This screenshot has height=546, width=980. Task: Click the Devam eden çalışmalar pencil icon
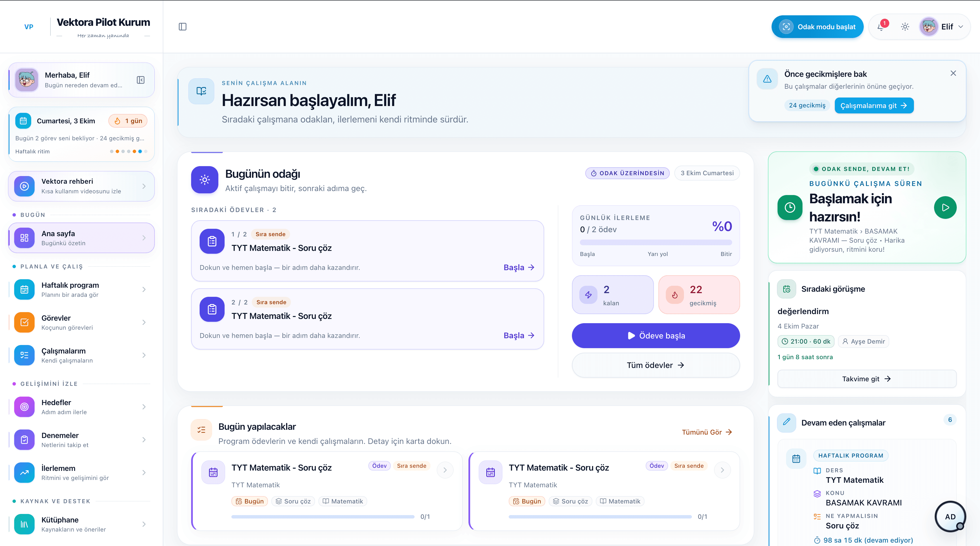(x=787, y=422)
